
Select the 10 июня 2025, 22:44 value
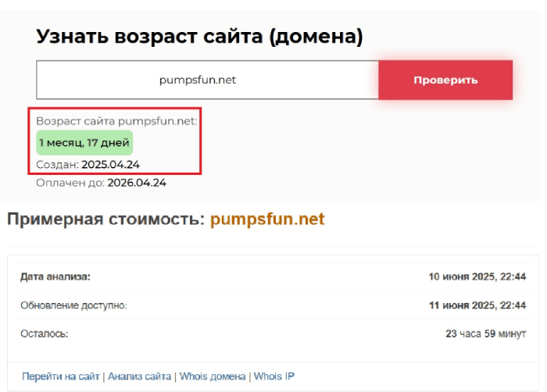click(x=477, y=276)
